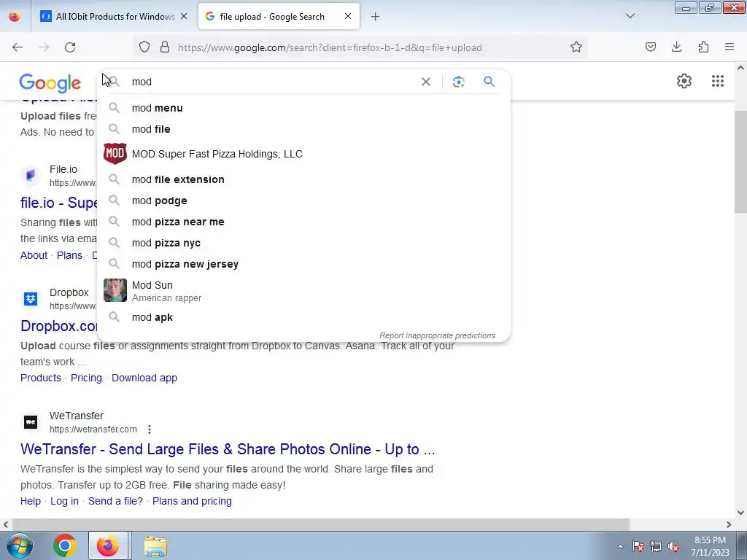Image resolution: width=747 pixels, height=560 pixels.
Task: Open the Firefox application menu
Action: pyautogui.click(x=729, y=47)
